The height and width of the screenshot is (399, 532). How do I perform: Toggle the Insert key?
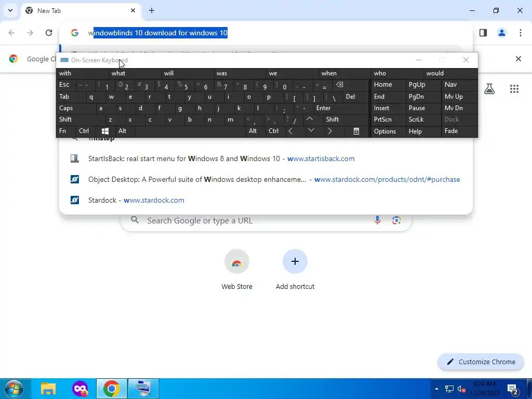point(388,108)
